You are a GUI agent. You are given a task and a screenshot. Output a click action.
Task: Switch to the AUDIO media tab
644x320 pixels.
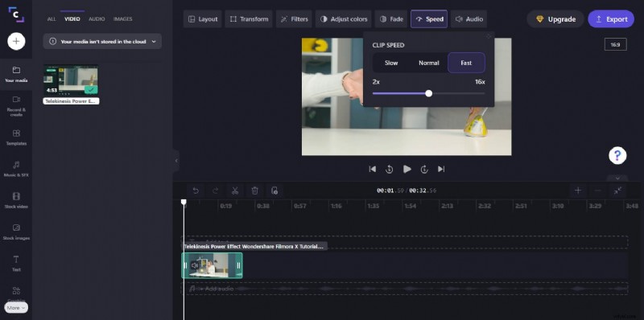point(97,18)
